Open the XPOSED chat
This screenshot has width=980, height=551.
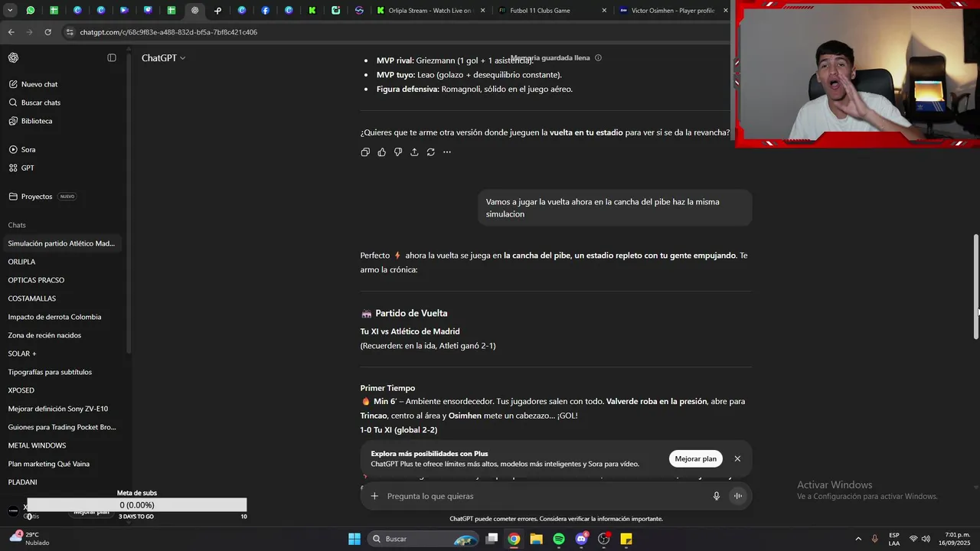[x=61, y=390]
